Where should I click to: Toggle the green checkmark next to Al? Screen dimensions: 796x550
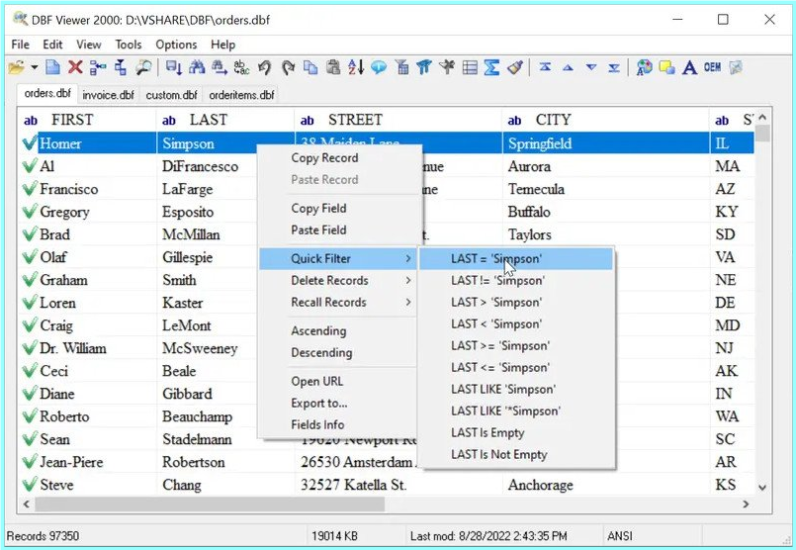30,166
